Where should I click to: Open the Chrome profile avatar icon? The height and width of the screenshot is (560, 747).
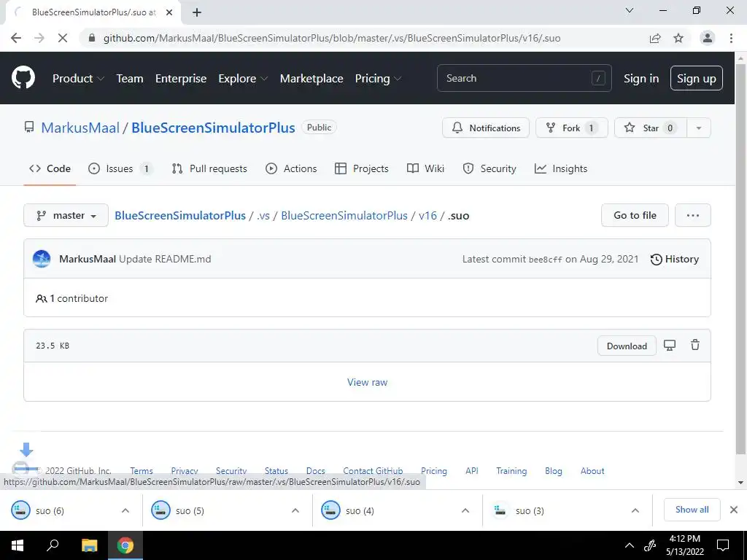coord(708,38)
